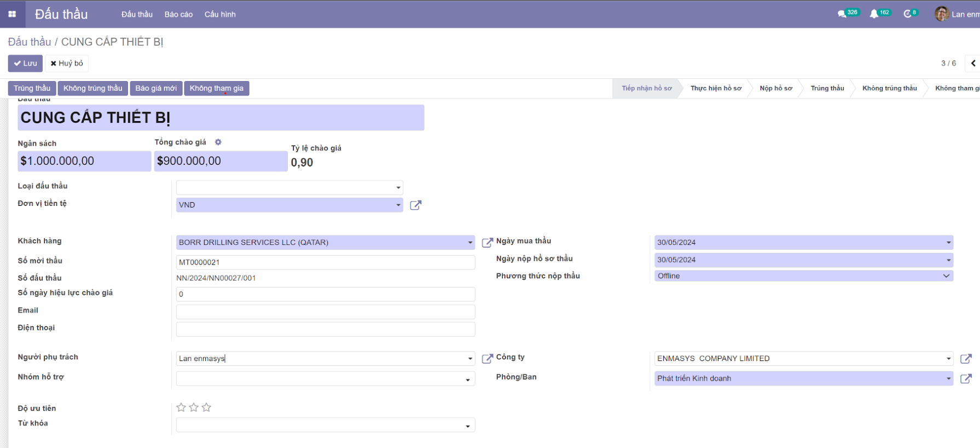Select the Thực hiện hồ sơ stage
This screenshot has height=448, width=980.
click(716, 89)
